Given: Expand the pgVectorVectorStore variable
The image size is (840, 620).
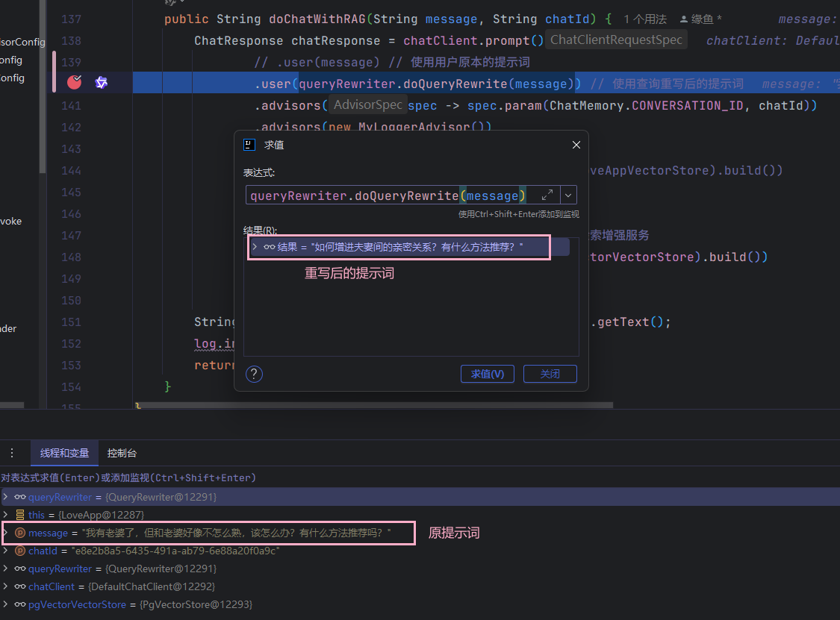Looking at the screenshot, I should (6, 604).
